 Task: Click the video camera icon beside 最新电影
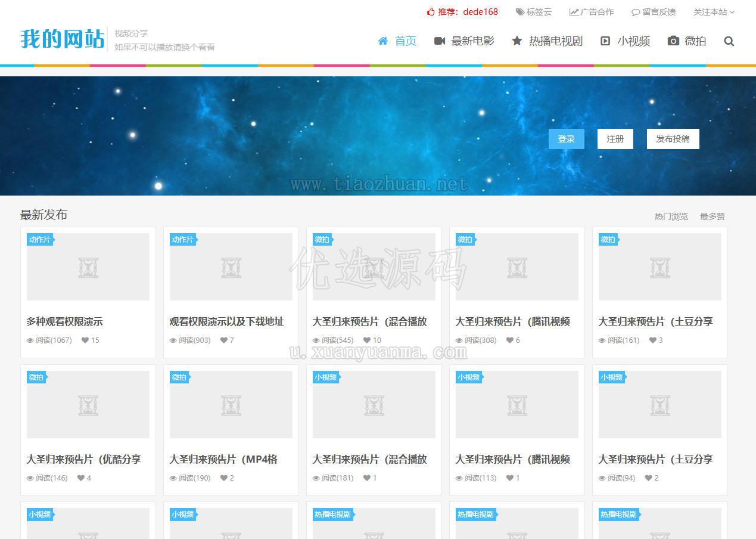[440, 41]
